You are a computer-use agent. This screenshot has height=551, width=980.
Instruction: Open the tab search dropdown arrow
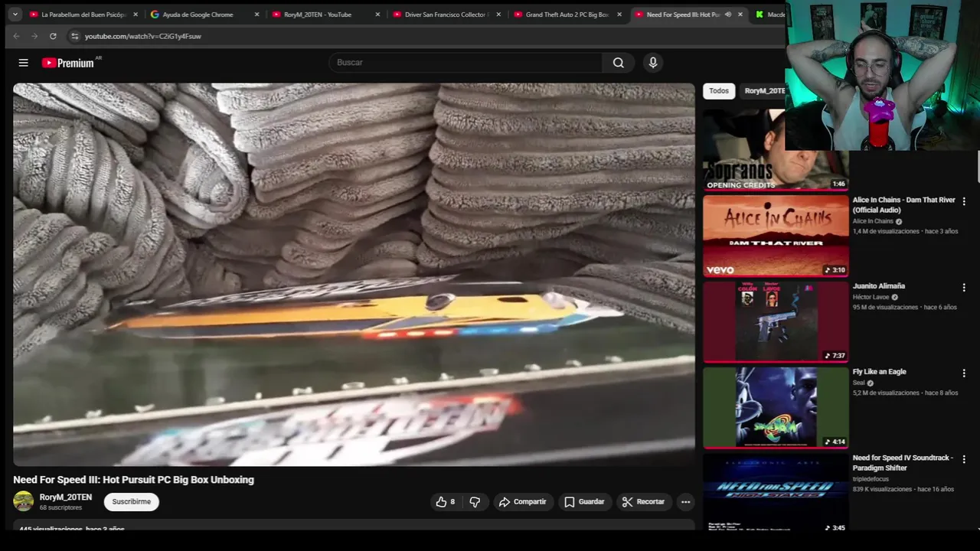pyautogui.click(x=15, y=14)
